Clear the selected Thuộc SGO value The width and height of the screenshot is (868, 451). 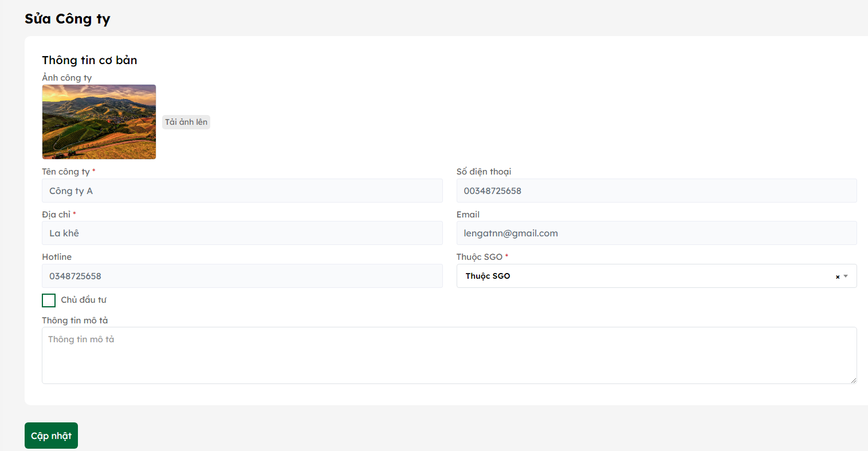pyautogui.click(x=837, y=276)
